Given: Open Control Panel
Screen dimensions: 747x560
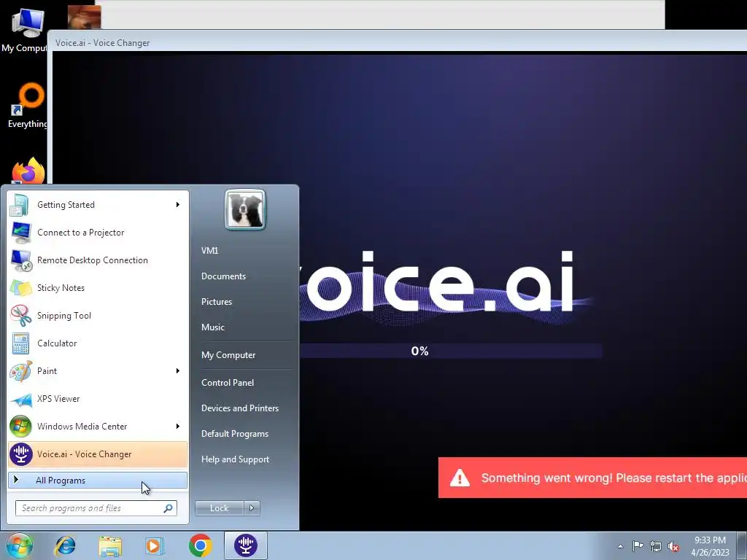Looking at the screenshot, I should coord(228,383).
